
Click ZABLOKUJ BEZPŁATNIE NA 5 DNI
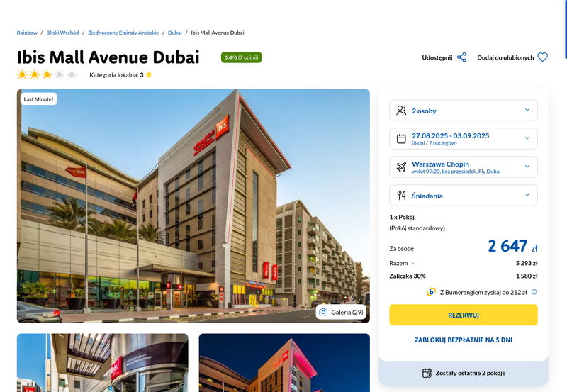click(464, 340)
